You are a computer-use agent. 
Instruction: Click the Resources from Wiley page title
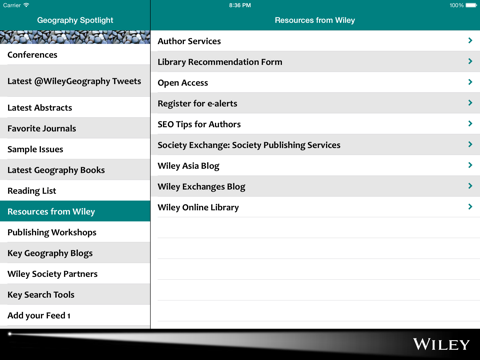[315, 20]
